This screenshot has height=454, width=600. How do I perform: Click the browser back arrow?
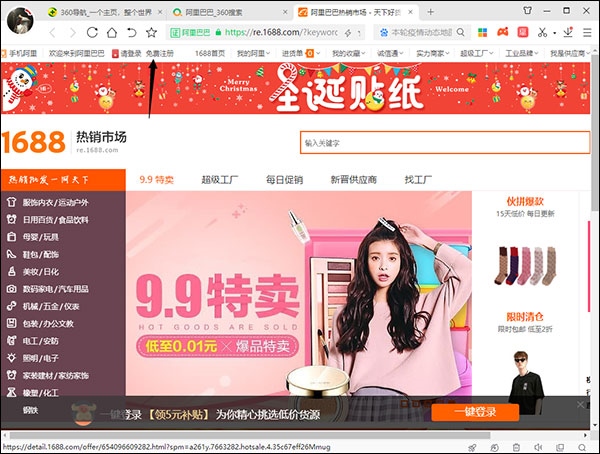[x=53, y=33]
